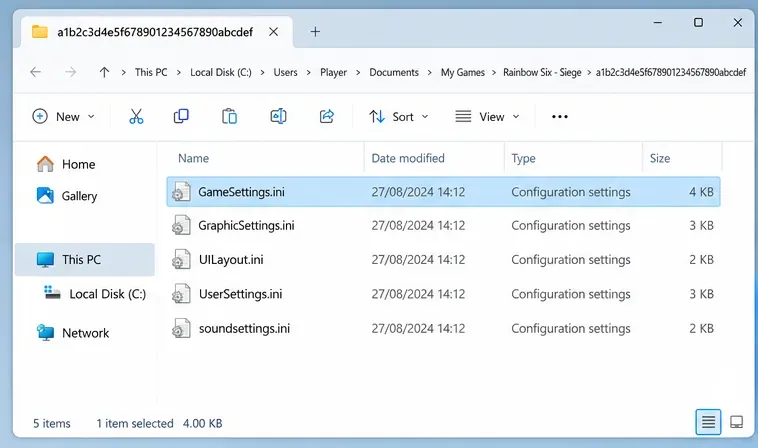Select the UILayout.ini file name
758x448 pixels.
231,260
